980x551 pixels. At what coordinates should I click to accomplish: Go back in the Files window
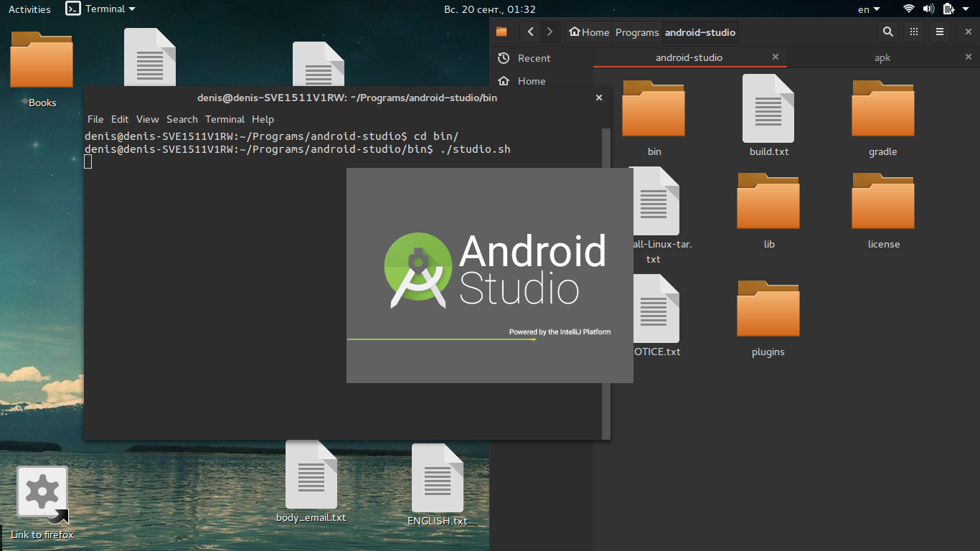530,32
